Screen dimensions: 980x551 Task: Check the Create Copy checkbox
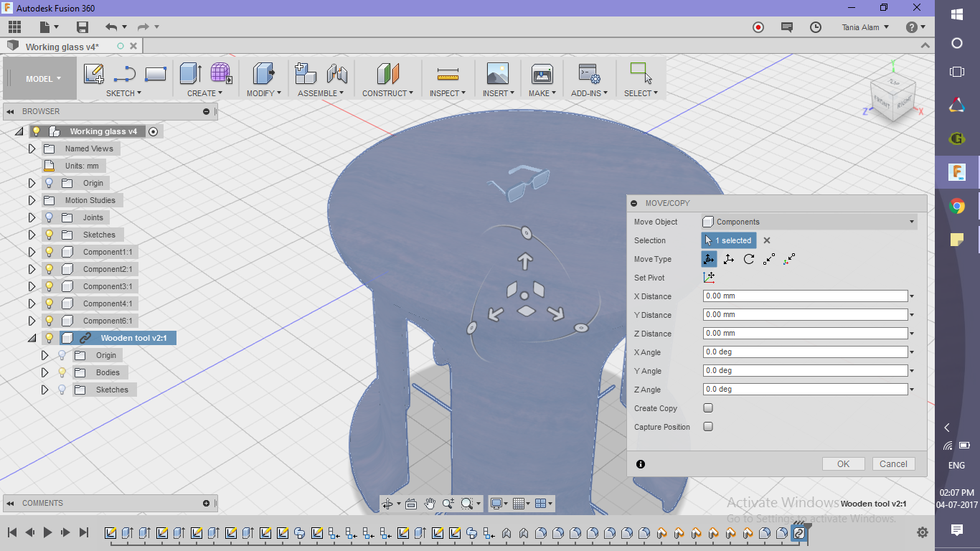[708, 408]
